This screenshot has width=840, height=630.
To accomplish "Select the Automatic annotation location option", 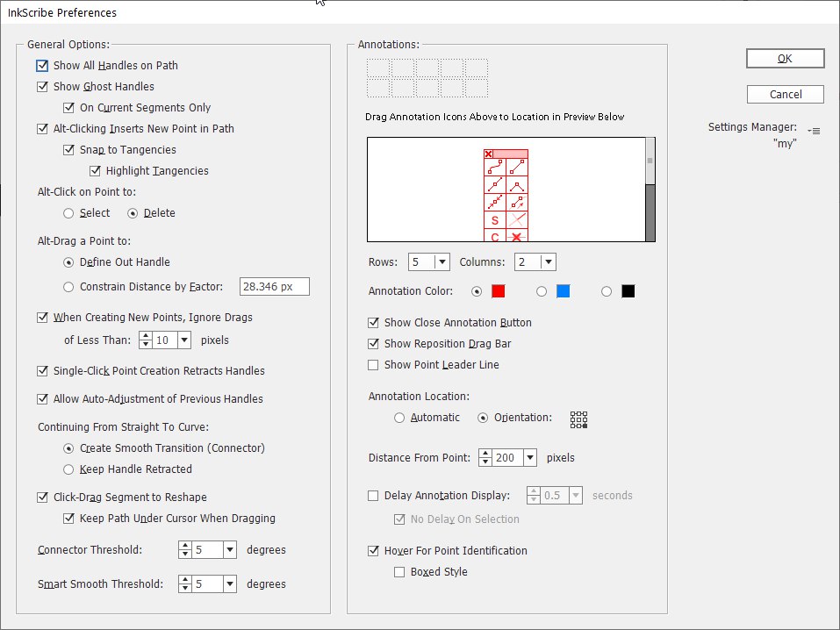I will click(x=399, y=418).
